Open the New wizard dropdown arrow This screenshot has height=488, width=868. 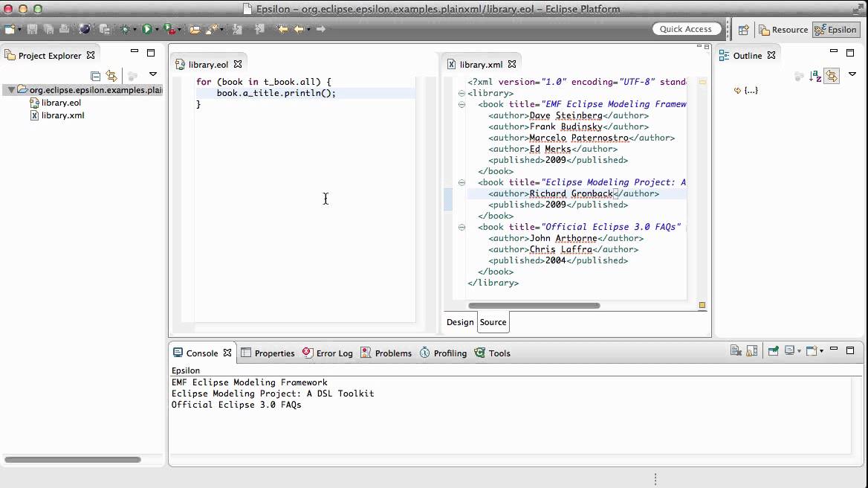[19, 29]
